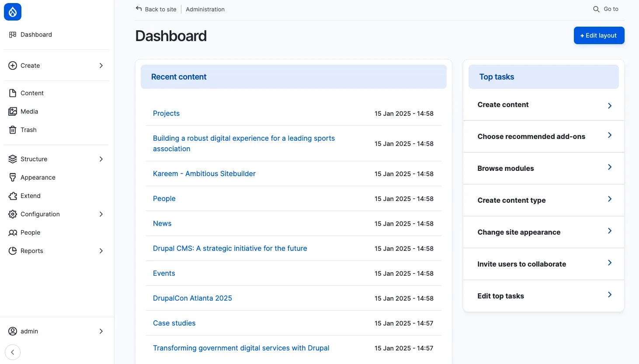639x364 pixels.
Task: Expand the Configuration submenu chevron
Action: [x=101, y=214]
